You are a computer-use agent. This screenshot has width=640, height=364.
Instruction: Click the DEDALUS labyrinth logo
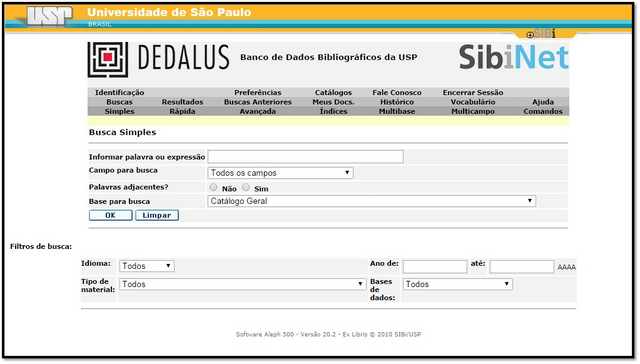108,60
